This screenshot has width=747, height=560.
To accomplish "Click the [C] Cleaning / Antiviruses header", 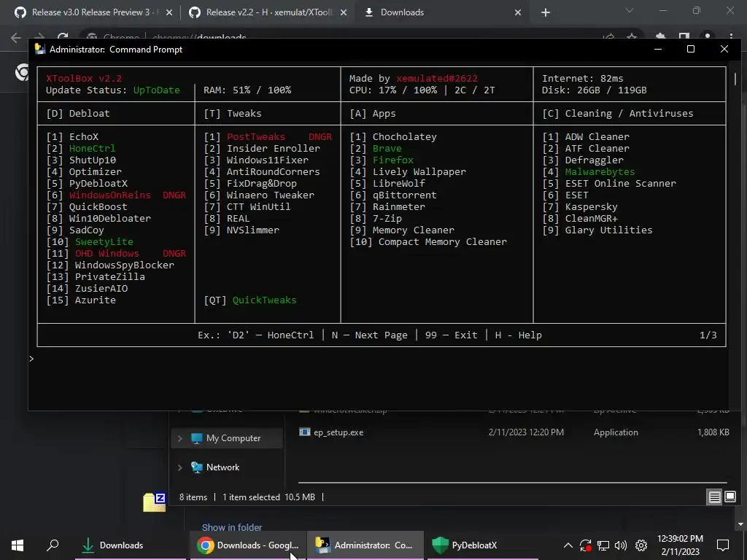I will [618, 113].
